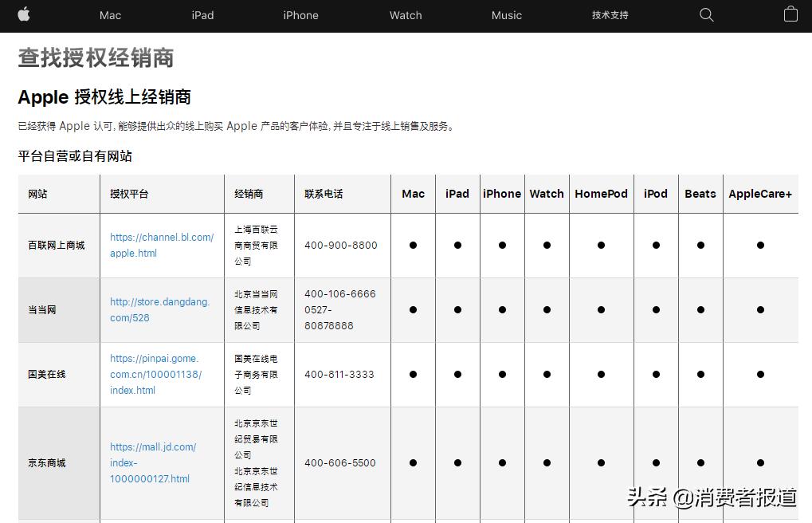Image resolution: width=812 pixels, height=523 pixels.
Task: Click the availability dot under Mac for 百联网上商城
Action: (413, 245)
